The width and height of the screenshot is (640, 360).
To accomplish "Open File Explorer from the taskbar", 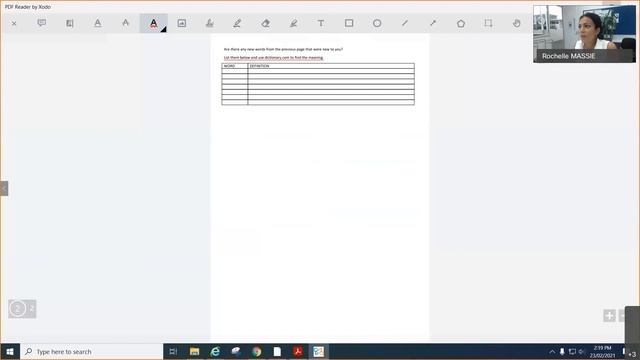I will [194, 351].
